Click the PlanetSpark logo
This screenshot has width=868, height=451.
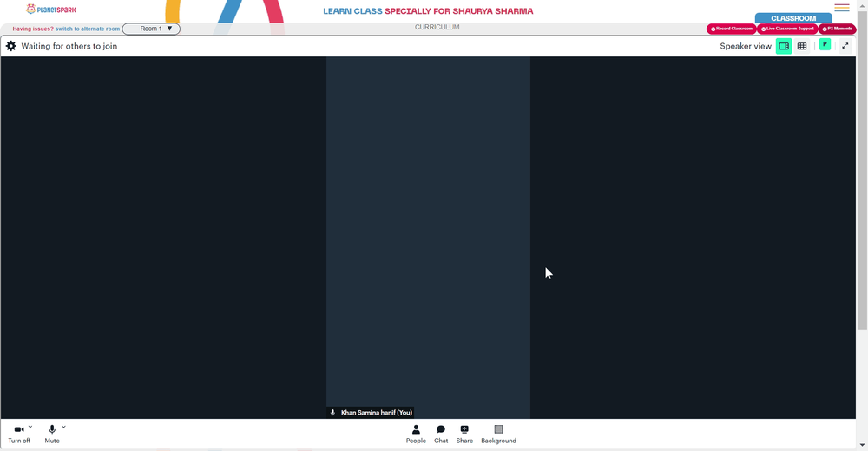tap(51, 10)
